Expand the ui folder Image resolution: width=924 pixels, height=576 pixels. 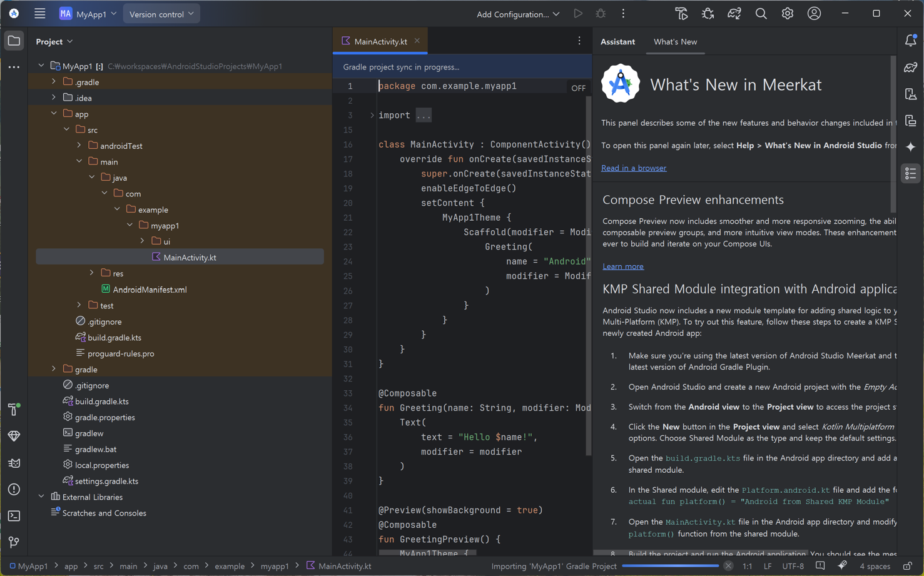[143, 241]
